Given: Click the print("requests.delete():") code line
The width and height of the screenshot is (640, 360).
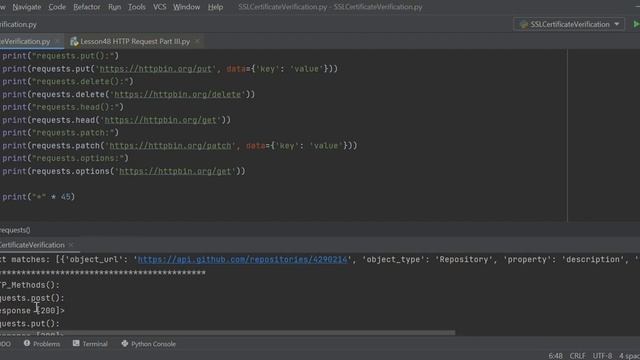Looking at the screenshot, I should [x=68, y=82].
